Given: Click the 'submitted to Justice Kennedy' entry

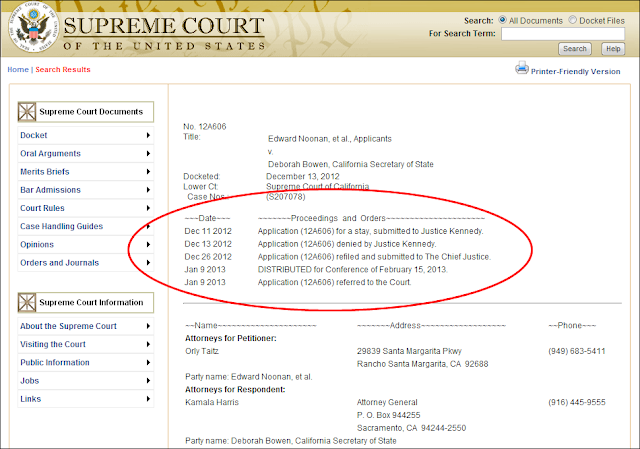Looking at the screenshot, I should tap(371, 231).
